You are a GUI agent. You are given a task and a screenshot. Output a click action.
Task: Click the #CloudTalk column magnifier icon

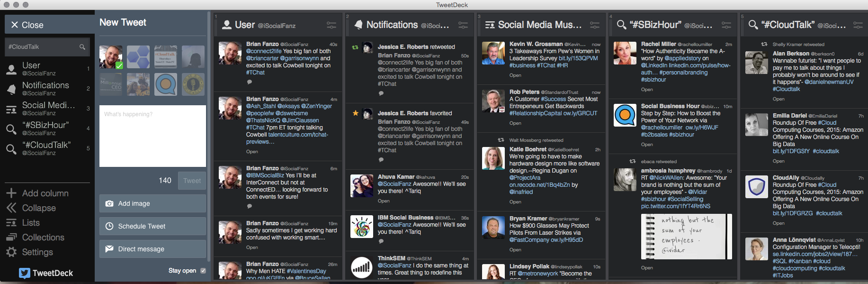(753, 25)
